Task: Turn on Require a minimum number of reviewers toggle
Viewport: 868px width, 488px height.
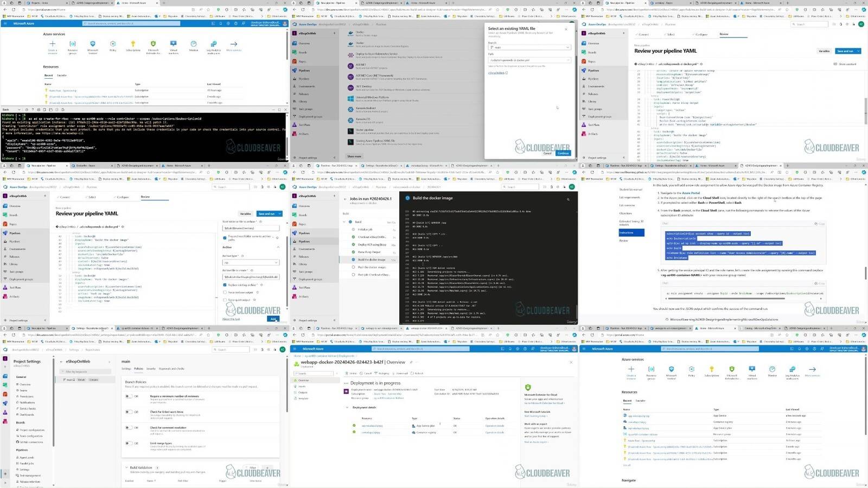Action: [129, 396]
